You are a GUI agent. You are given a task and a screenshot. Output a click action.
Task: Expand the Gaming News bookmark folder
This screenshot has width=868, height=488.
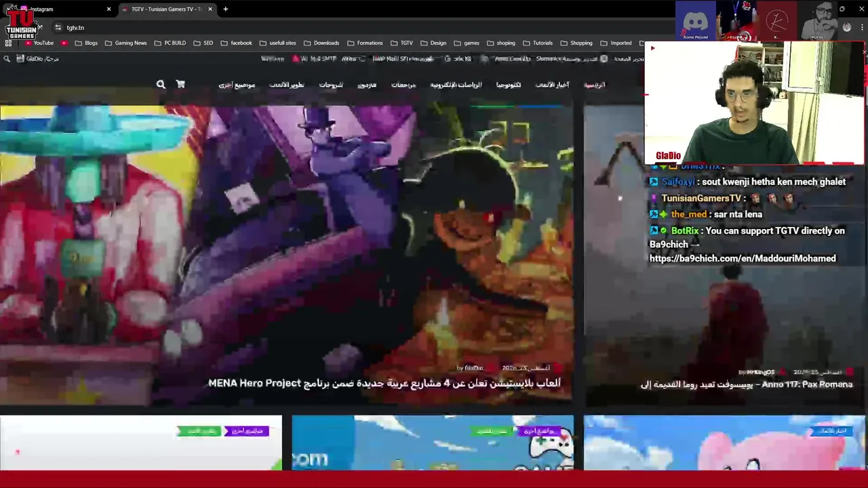(125, 43)
